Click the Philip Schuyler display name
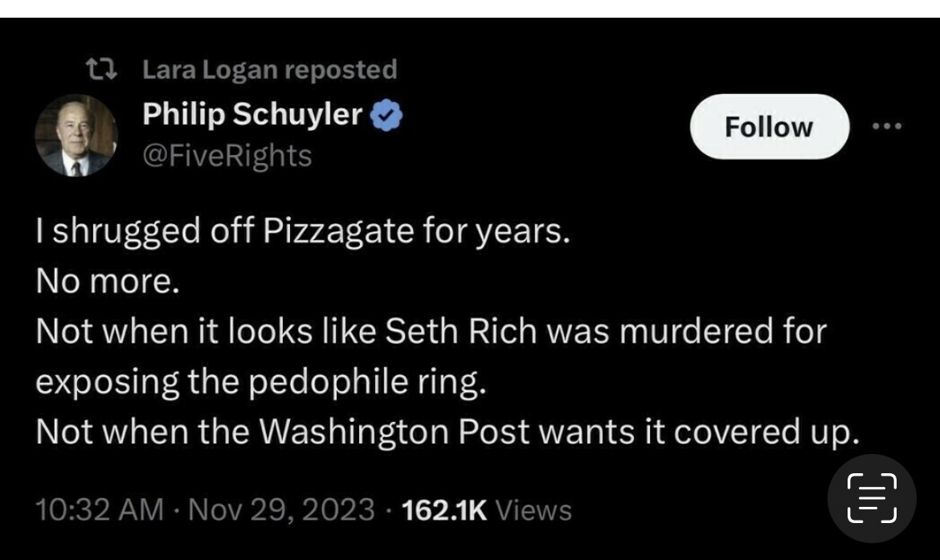Screen dimensions: 940x560 coord(252,116)
